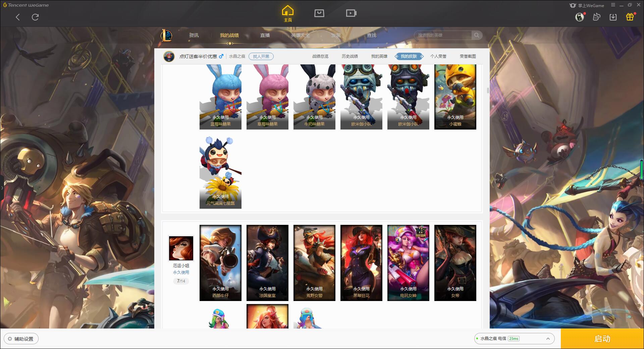
Task: Click summoner name 点灯送客半价优惠
Action: [198, 56]
